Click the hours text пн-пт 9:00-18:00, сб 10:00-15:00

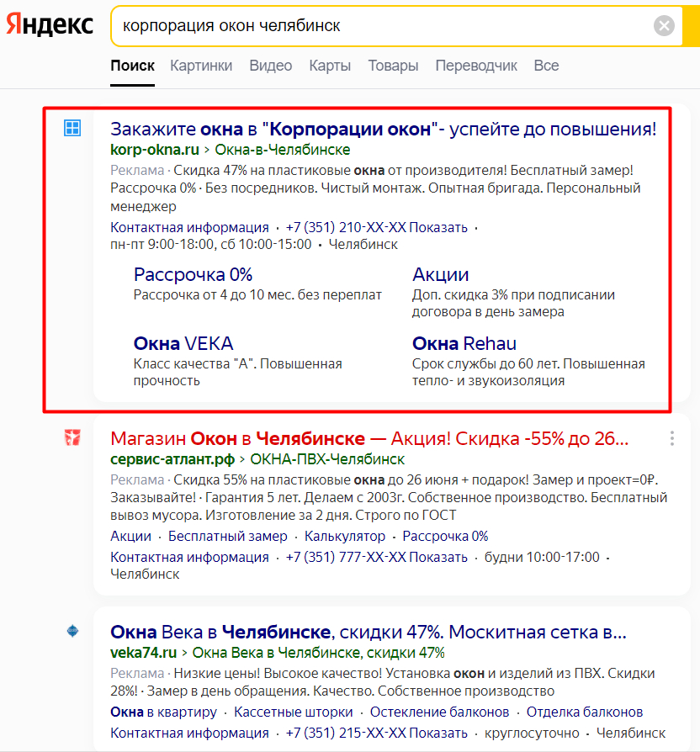(x=210, y=245)
